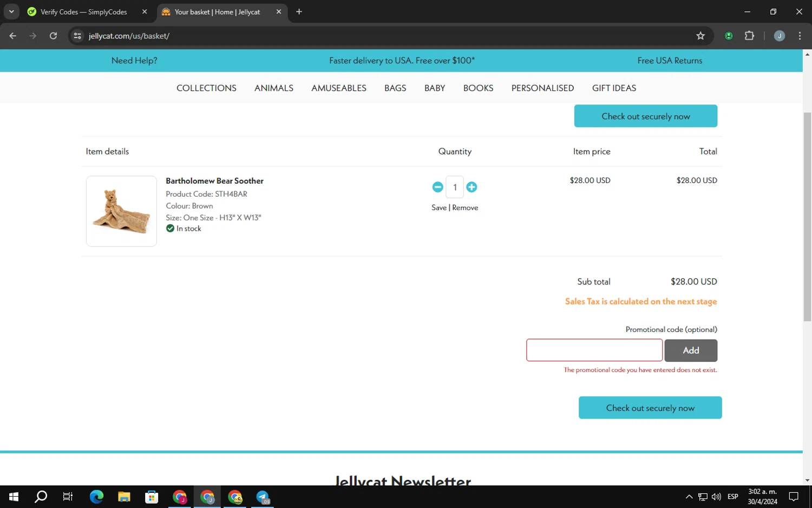The image size is (812, 508).
Task: Focus the promotional code input field
Action: point(594,350)
